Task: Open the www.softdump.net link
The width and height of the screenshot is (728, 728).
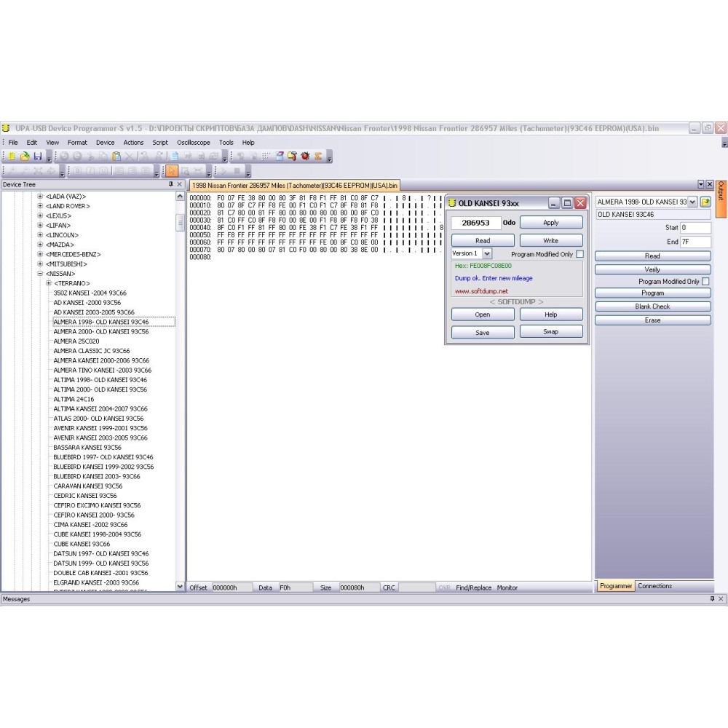Action: click(x=481, y=291)
